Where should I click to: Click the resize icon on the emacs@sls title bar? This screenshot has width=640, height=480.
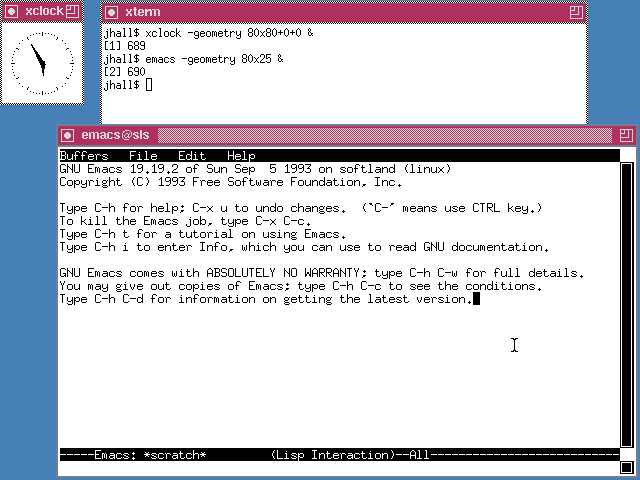(625, 135)
